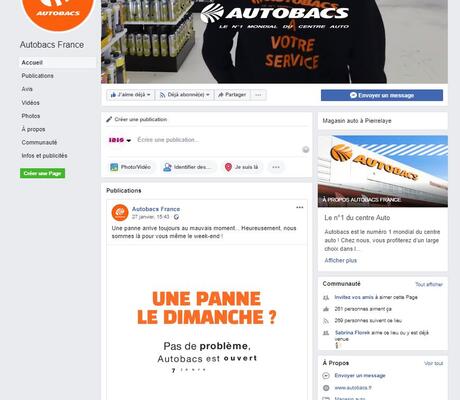
Task: Open the Déjà abonné(e) dropdown
Action: pos(184,95)
